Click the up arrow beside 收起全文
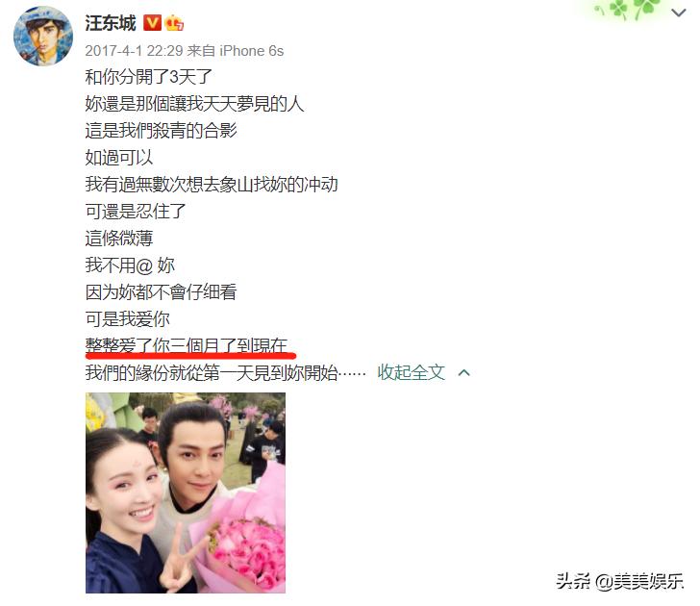700x606 pixels. tap(464, 372)
